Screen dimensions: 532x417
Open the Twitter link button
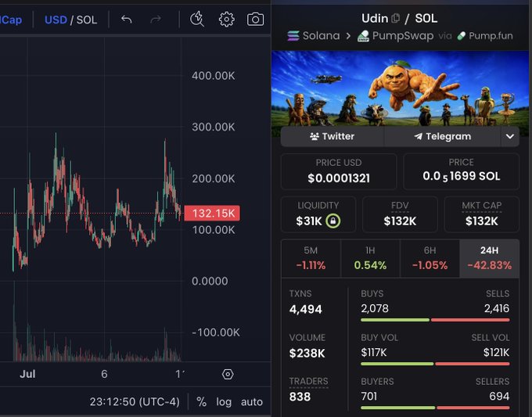click(x=332, y=136)
